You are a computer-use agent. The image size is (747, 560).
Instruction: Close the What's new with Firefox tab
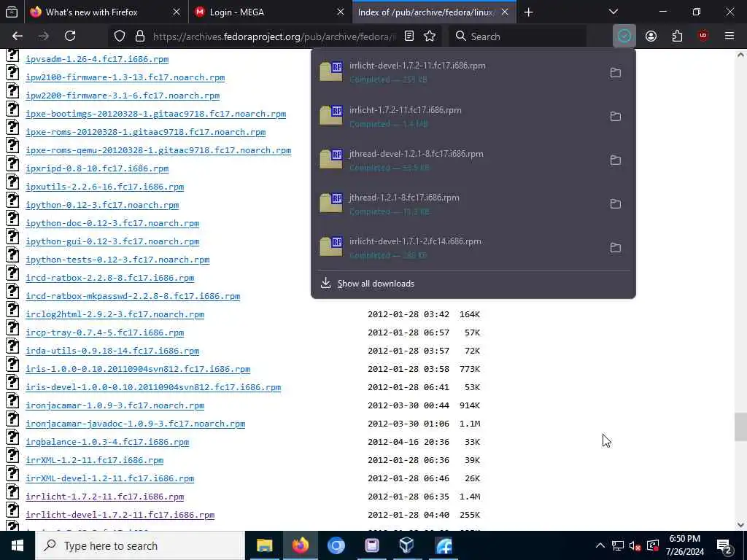(177, 12)
